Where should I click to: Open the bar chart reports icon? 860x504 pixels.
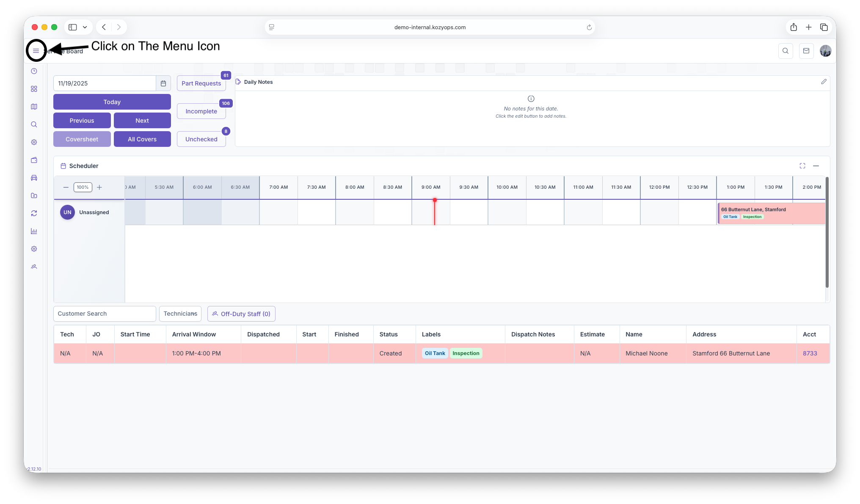(x=34, y=231)
